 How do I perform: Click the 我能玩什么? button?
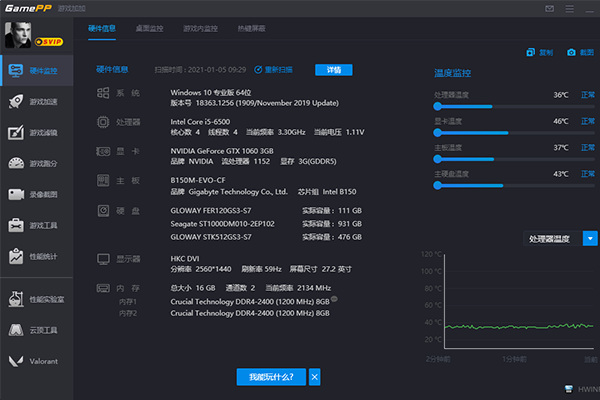click(271, 377)
